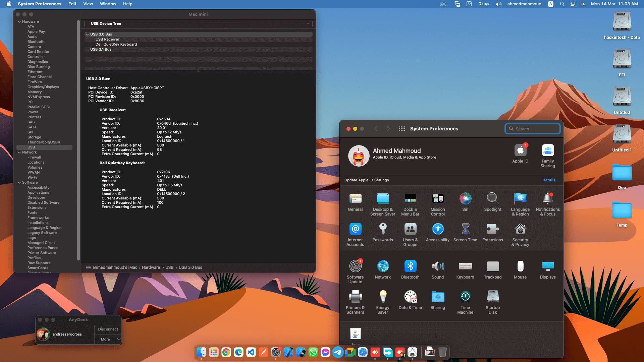Open the Help menu
This screenshot has height=362, width=644.
click(128, 4)
